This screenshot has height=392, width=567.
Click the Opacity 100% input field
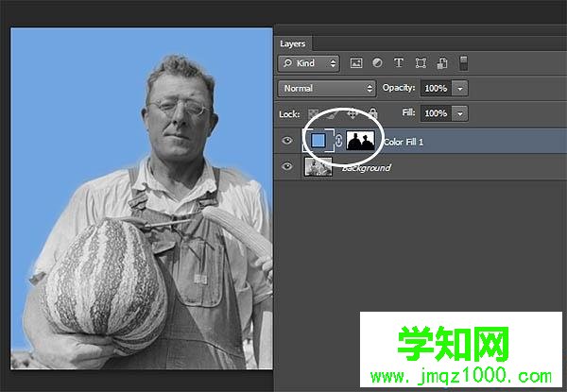tap(436, 89)
